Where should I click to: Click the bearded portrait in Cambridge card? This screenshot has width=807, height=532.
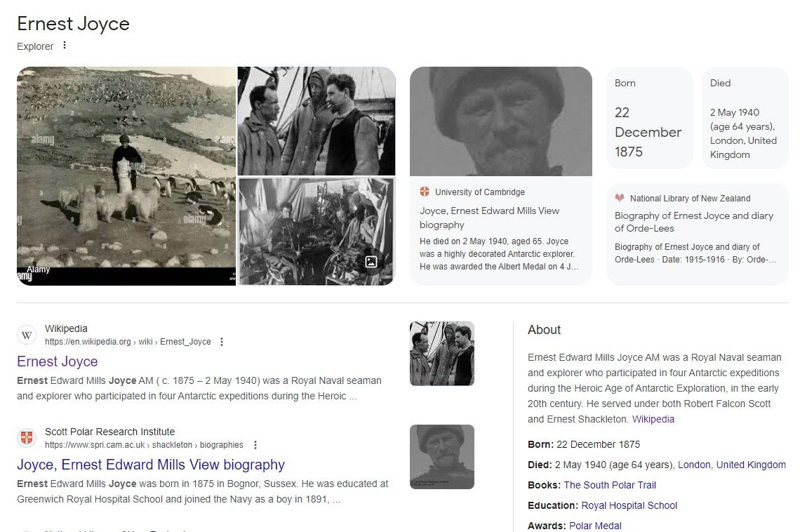pyautogui.click(x=501, y=121)
